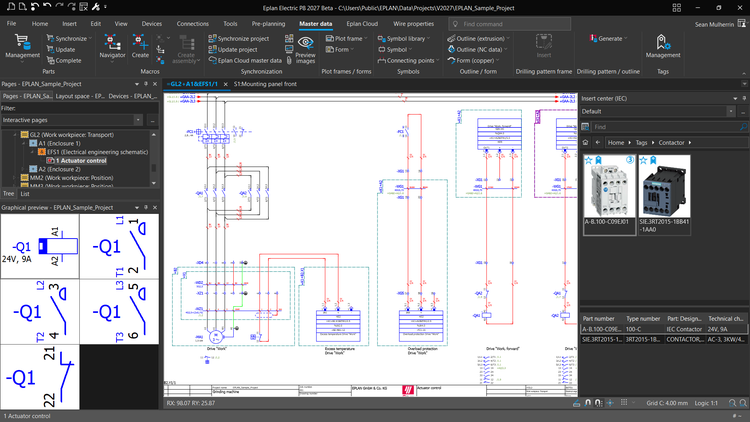Screen dimensions: 750x422
Task: Select the A1 (Enclosure 1) tree item
Action: coord(59,143)
